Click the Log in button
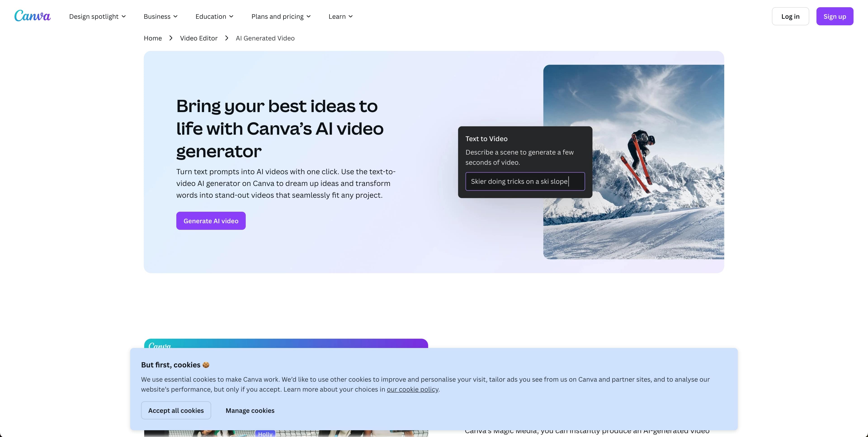Image resolution: width=868 pixels, height=437 pixels. point(790,16)
